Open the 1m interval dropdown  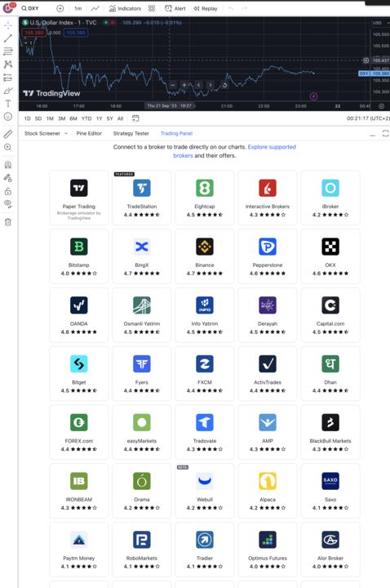click(78, 8)
